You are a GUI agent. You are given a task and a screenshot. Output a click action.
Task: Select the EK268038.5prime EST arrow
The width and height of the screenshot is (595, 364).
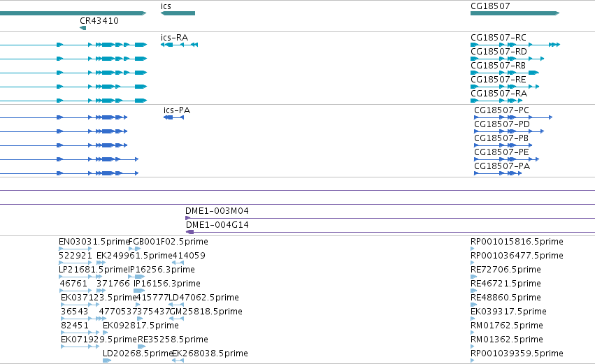(178, 361)
